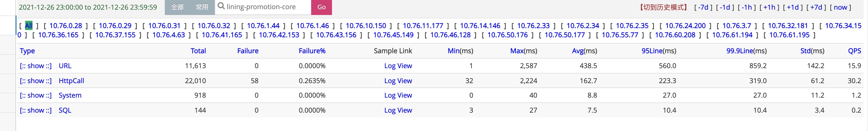Click the search magnifier icon
This screenshot has width=868, height=131.
pos(221,6)
